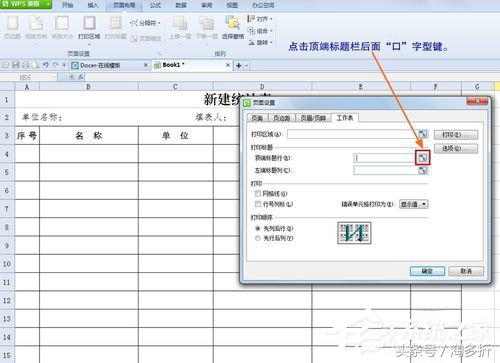
Task: Click the first quick access toolbar icon
Action: coord(6,65)
